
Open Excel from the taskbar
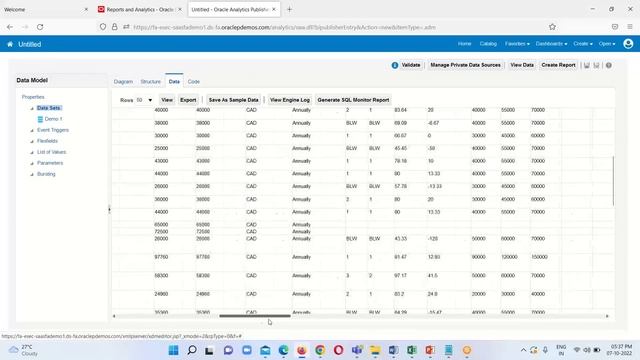click(411, 350)
